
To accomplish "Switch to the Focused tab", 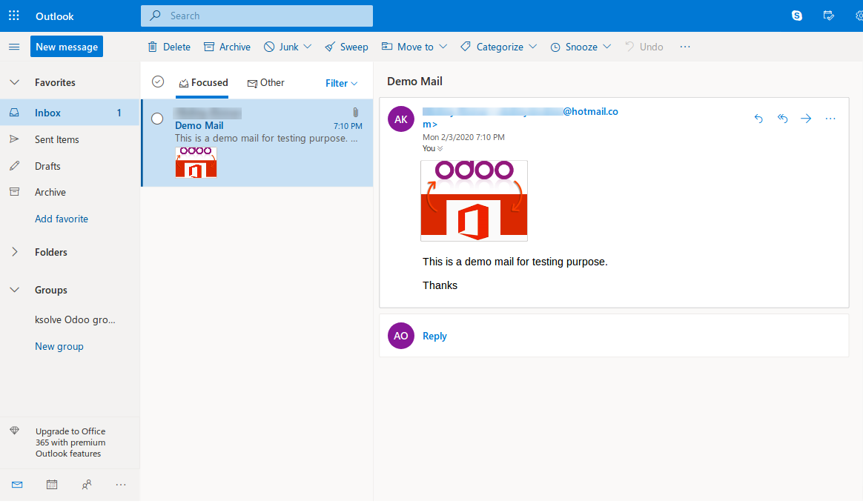I will tap(203, 82).
